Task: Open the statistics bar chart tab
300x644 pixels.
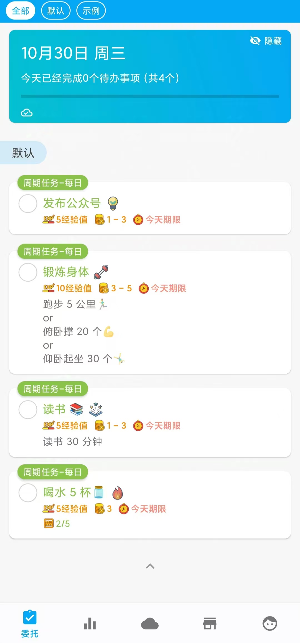Action: point(90,623)
